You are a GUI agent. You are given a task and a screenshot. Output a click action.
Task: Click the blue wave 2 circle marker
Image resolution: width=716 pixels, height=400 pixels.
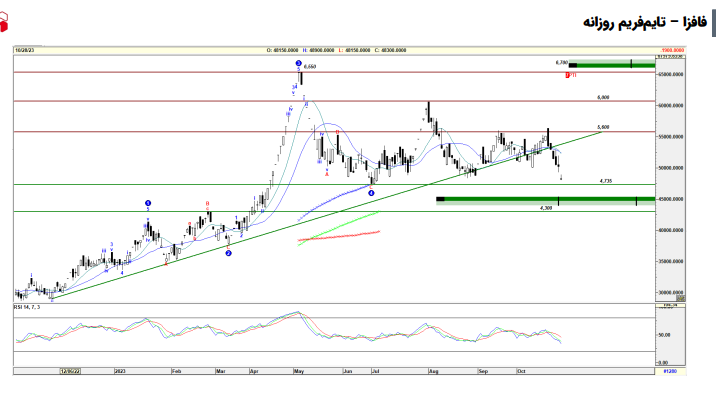(x=229, y=253)
